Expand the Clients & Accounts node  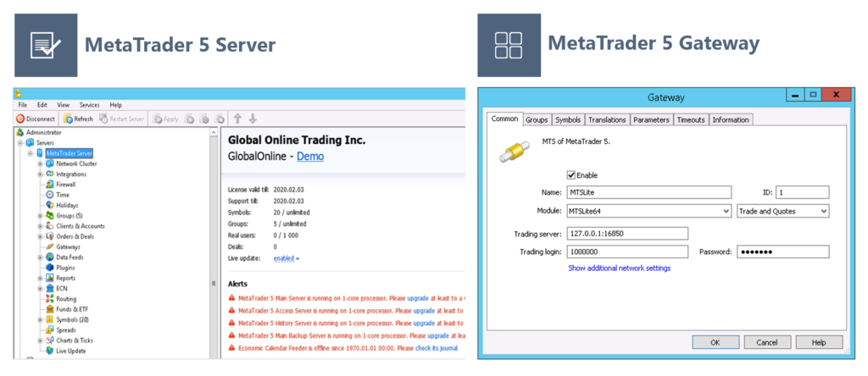coord(40,226)
